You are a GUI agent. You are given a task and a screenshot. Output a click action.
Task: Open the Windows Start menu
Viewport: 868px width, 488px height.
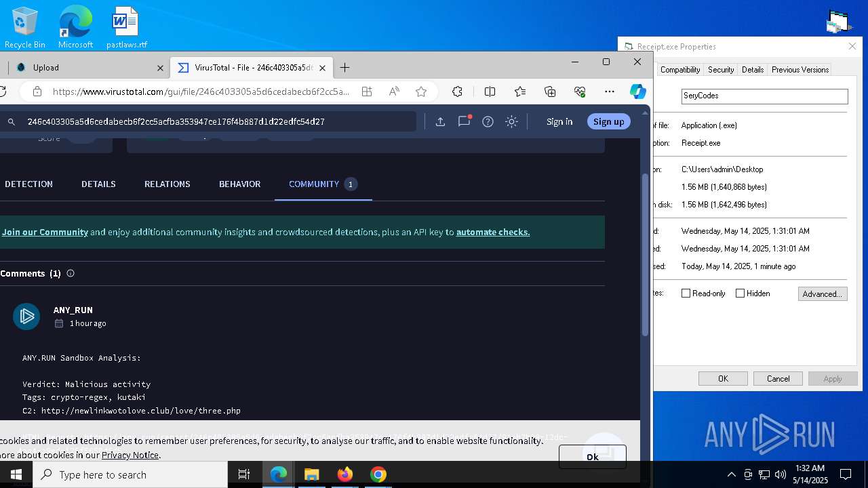(16, 474)
